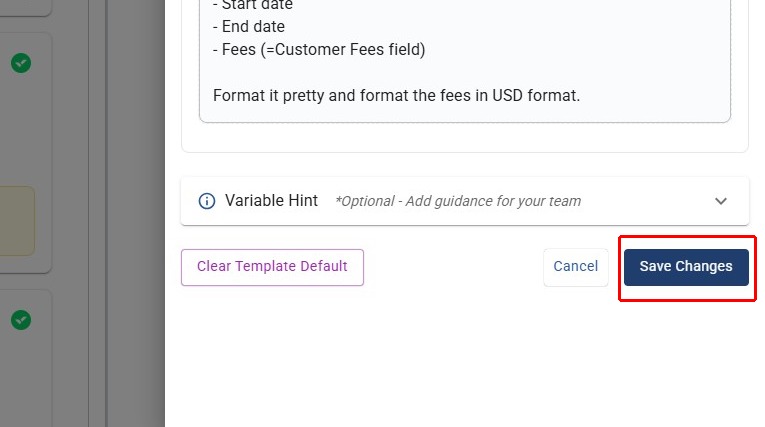Click the yellow highlighted box in background
The image size is (765, 427).
[18, 220]
